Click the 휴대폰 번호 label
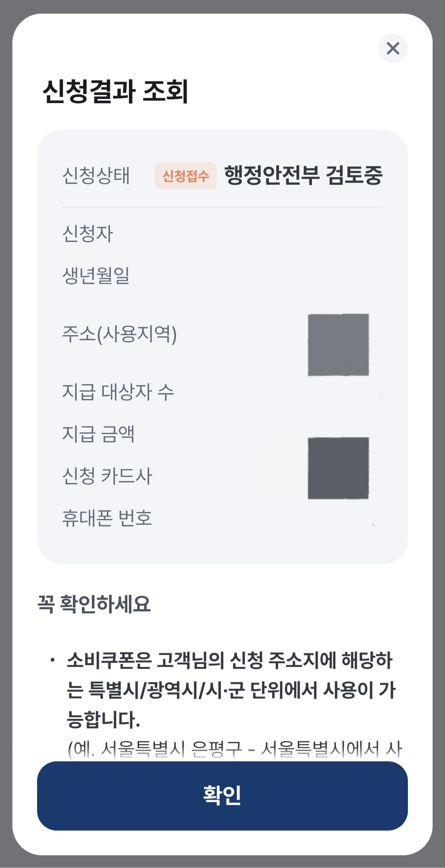The image size is (445, 868). pyautogui.click(x=107, y=518)
